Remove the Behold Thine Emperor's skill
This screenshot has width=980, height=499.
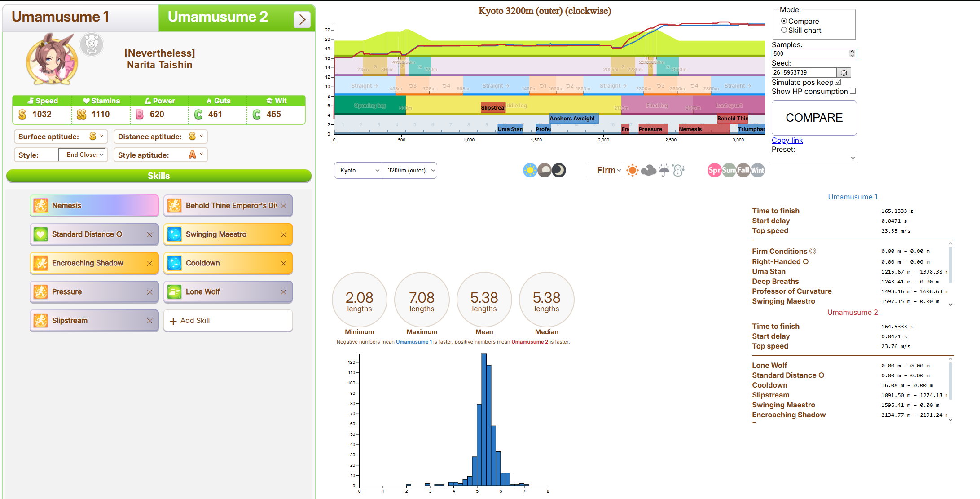[284, 206]
